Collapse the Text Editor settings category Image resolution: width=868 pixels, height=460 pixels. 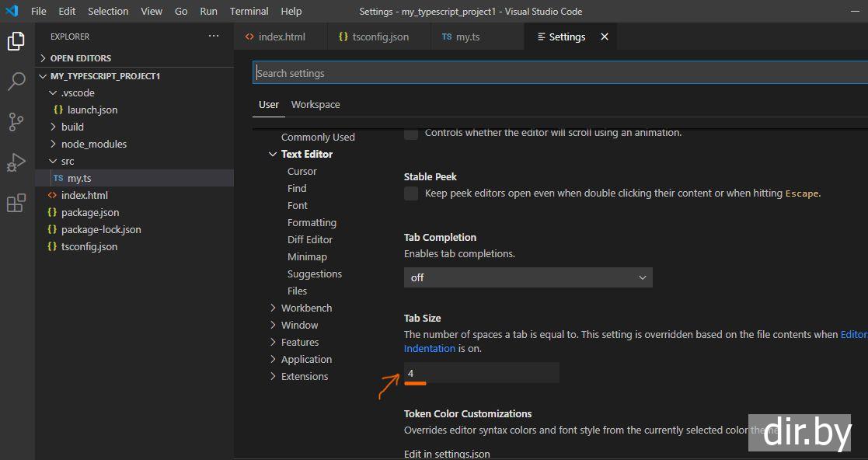point(273,154)
